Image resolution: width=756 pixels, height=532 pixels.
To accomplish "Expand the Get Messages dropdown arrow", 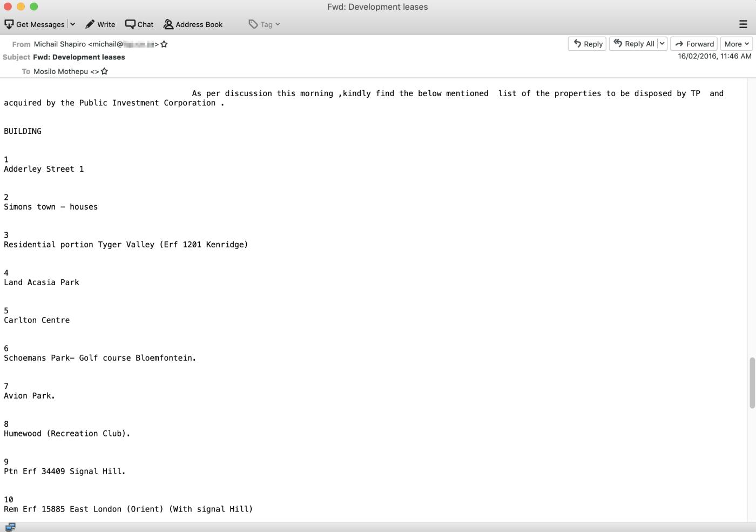I will [72, 24].
